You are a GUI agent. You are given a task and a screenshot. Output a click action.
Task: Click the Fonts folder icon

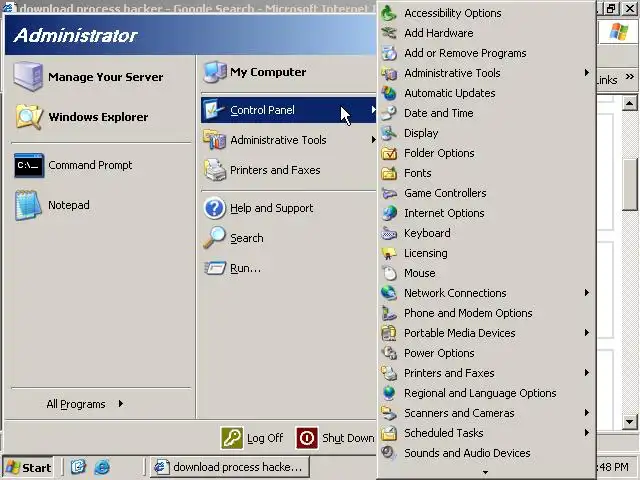(x=389, y=173)
